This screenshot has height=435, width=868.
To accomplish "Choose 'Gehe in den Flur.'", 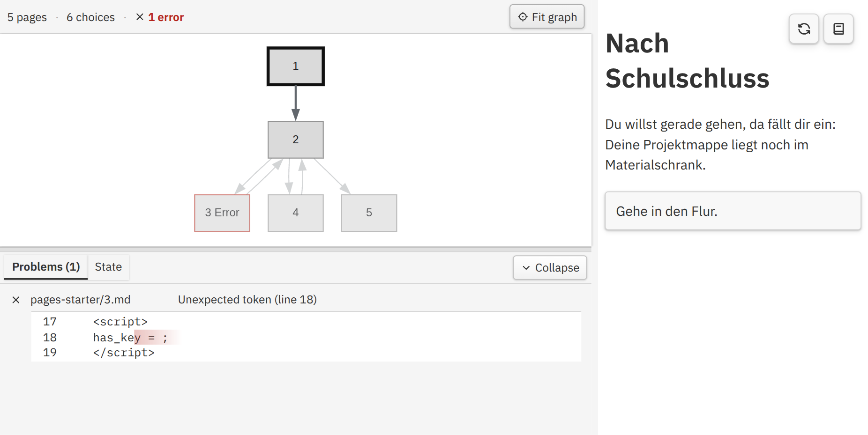I will (733, 211).
